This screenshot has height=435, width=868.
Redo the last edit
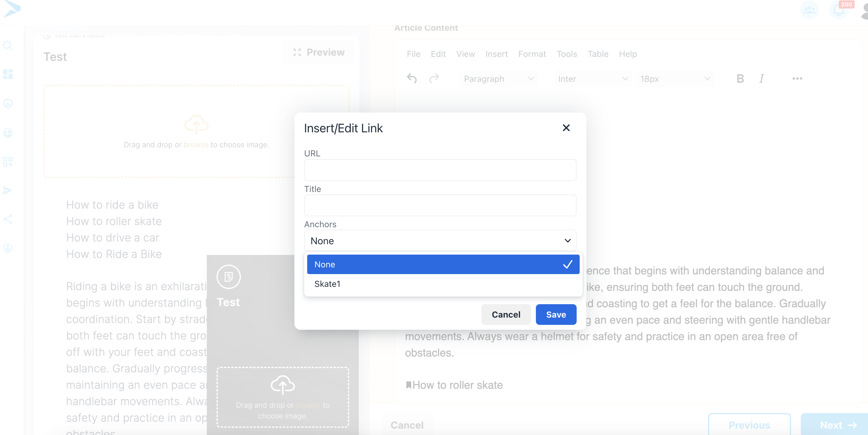[434, 78]
